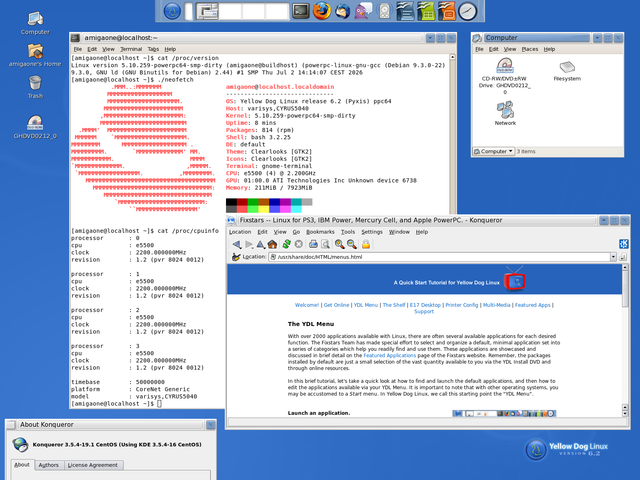Switch to License Agreement tab
640x480 pixels.
point(93,465)
